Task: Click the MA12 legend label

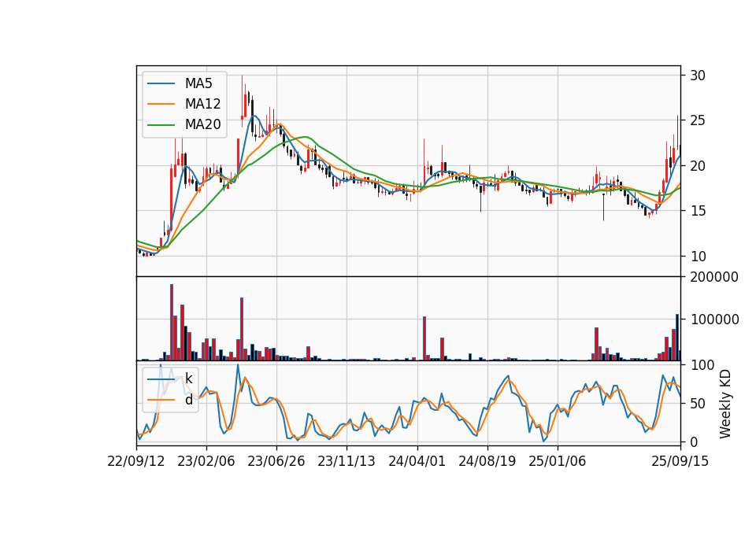Action: coord(202,104)
